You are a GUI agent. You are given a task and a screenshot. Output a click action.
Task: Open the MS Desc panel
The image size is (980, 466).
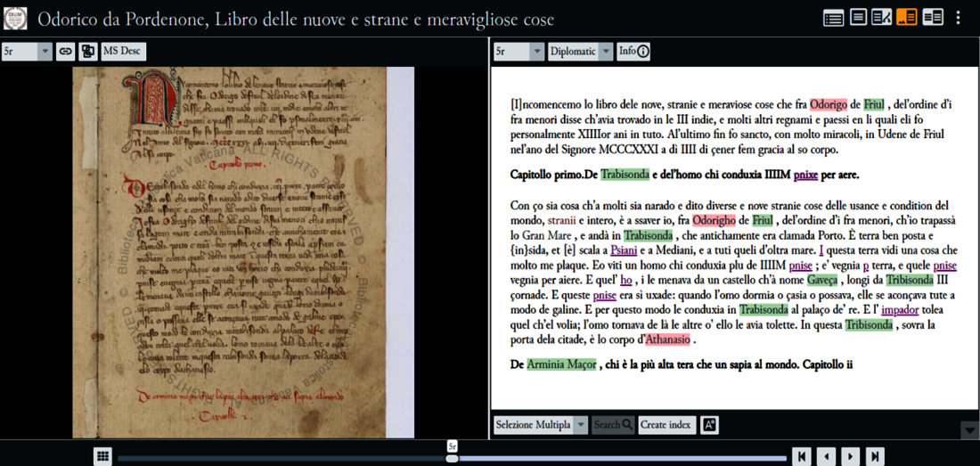click(123, 52)
